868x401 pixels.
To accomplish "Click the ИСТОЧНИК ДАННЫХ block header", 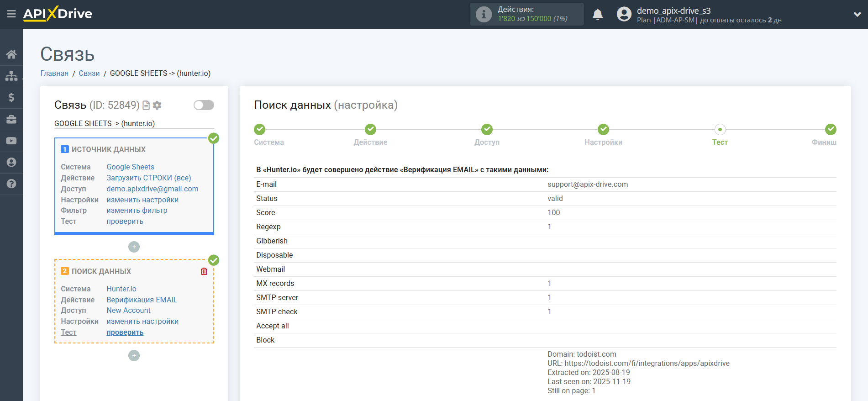I will click(x=108, y=149).
